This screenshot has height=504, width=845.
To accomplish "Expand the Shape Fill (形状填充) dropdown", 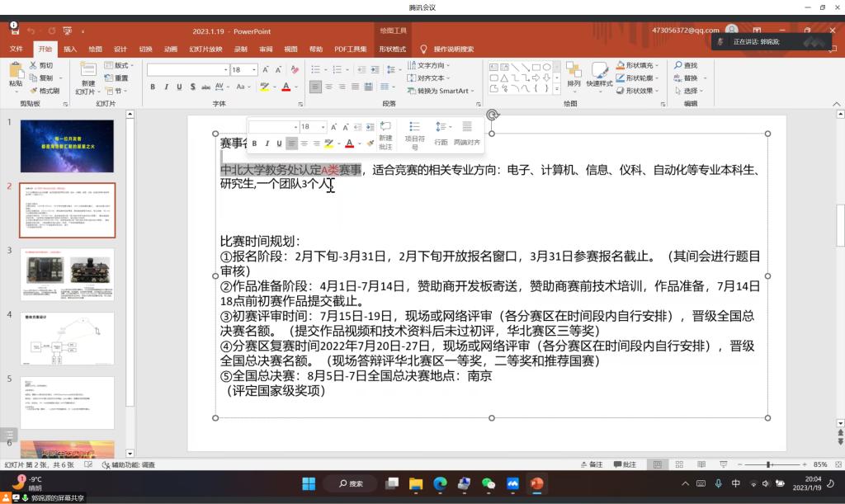I will [x=658, y=65].
